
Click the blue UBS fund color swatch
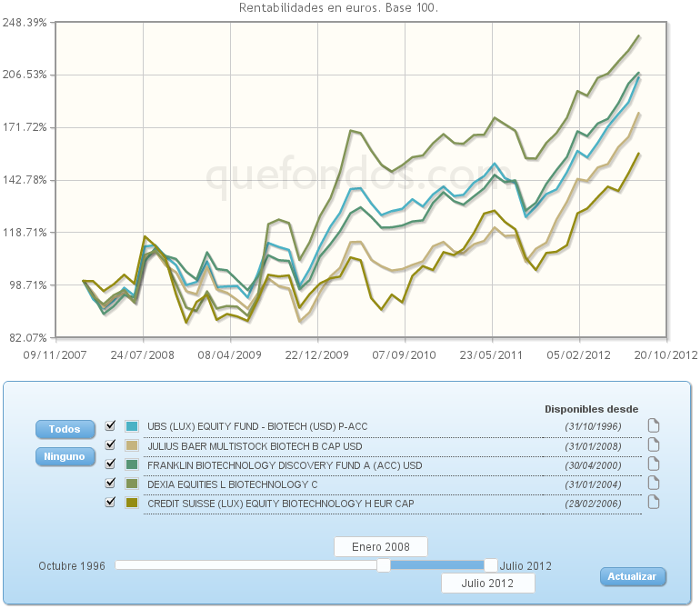pos(132,426)
